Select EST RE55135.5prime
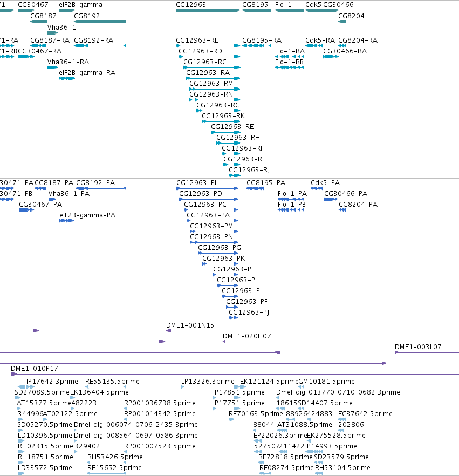The image size is (459, 476). point(106,387)
